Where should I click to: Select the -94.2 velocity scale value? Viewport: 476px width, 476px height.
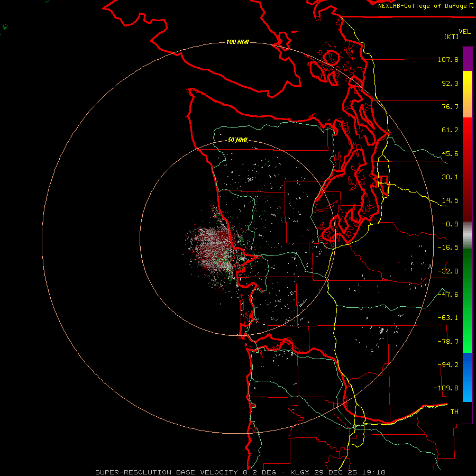pos(448,365)
